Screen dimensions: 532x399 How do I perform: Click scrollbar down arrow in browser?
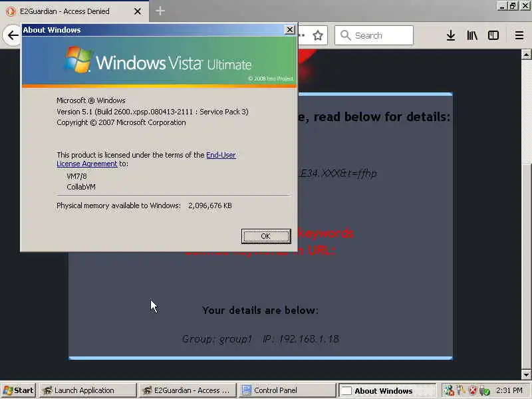click(x=526, y=374)
